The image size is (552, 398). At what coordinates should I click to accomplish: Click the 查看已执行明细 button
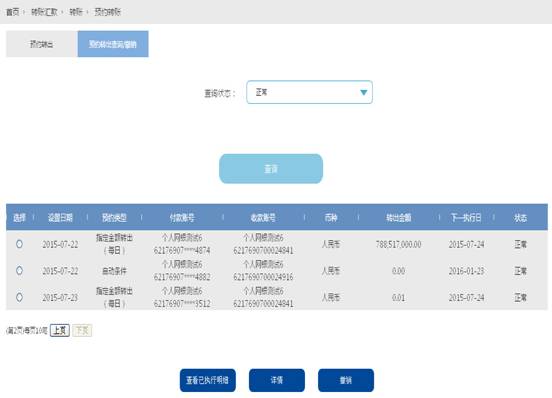(207, 380)
